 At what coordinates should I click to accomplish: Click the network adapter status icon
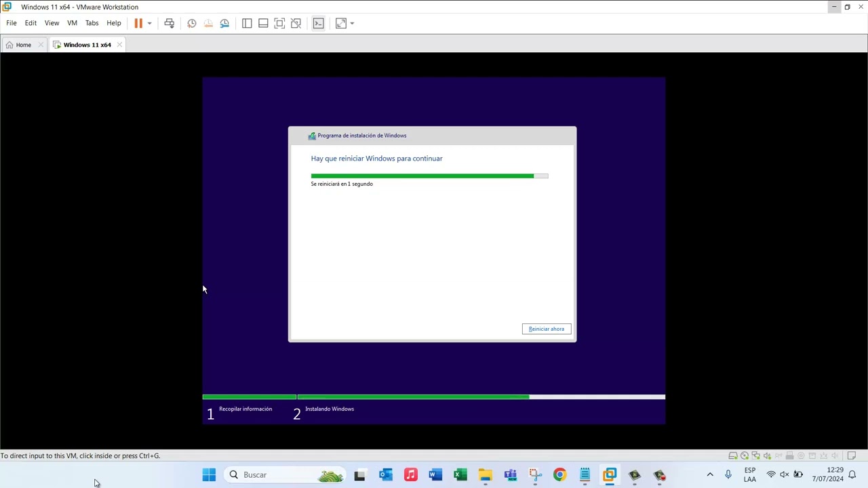[756, 455]
